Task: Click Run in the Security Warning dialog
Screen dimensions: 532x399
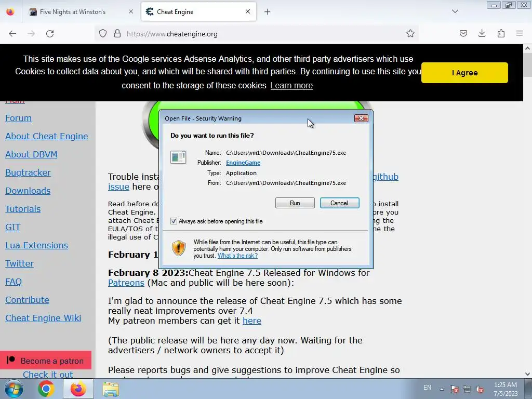Action: (x=295, y=203)
